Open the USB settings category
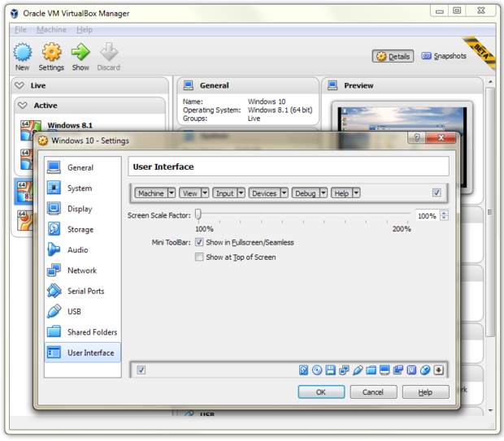 pos(74,311)
